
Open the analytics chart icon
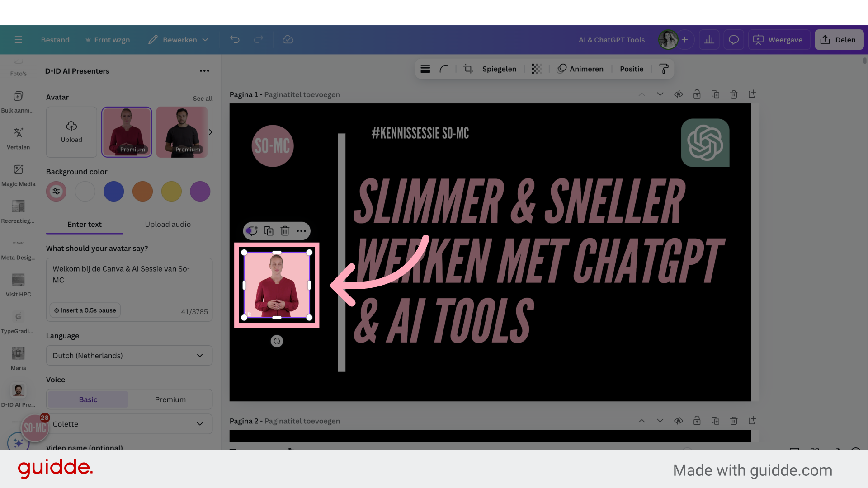[x=709, y=40]
